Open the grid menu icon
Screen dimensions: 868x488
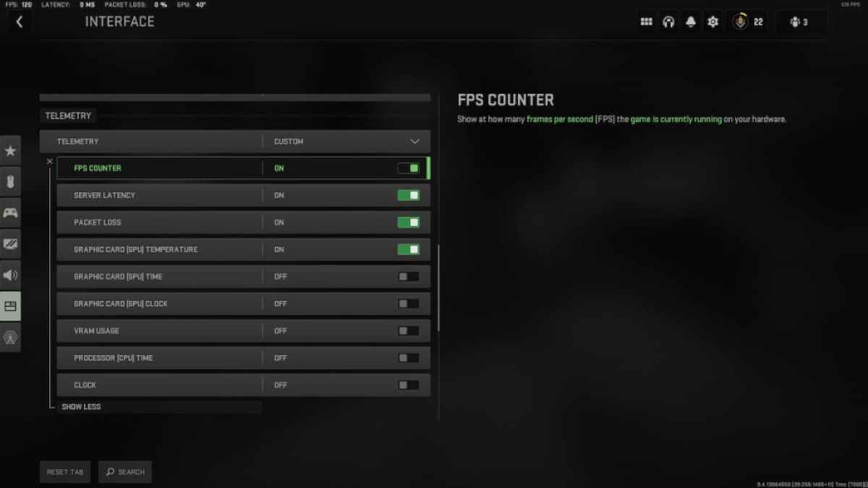click(x=647, y=22)
